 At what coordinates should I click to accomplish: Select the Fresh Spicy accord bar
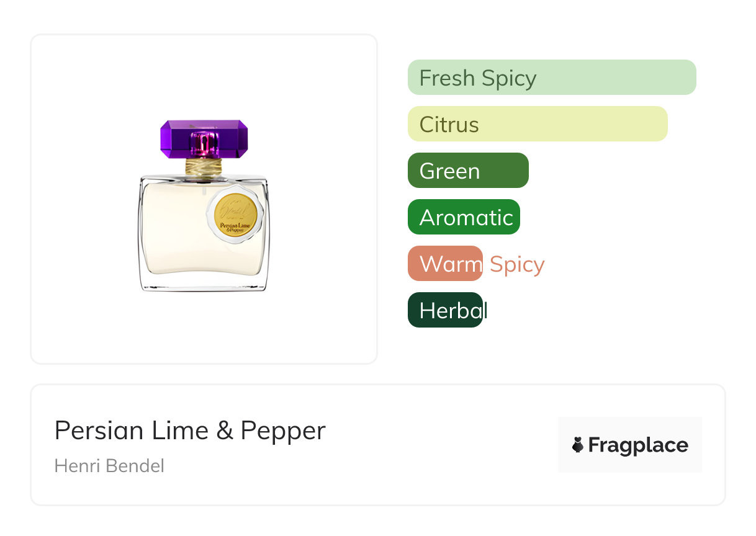pyautogui.click(x=551, y=78)
